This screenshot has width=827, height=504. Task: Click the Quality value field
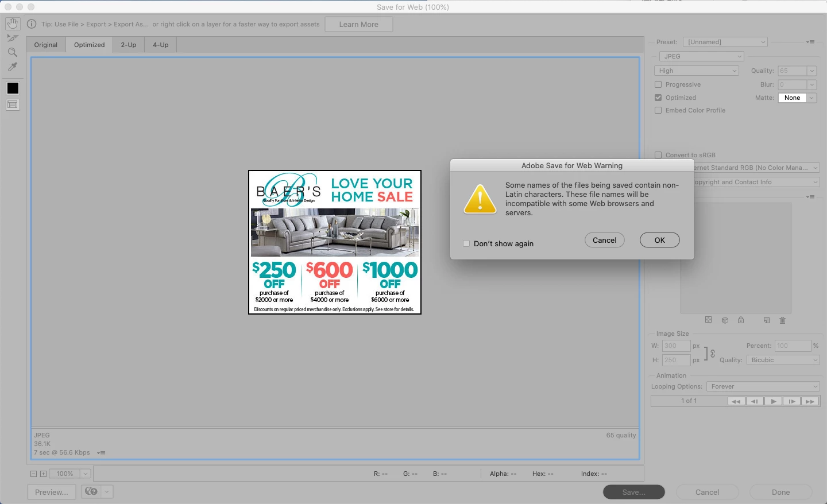point(793,71)
